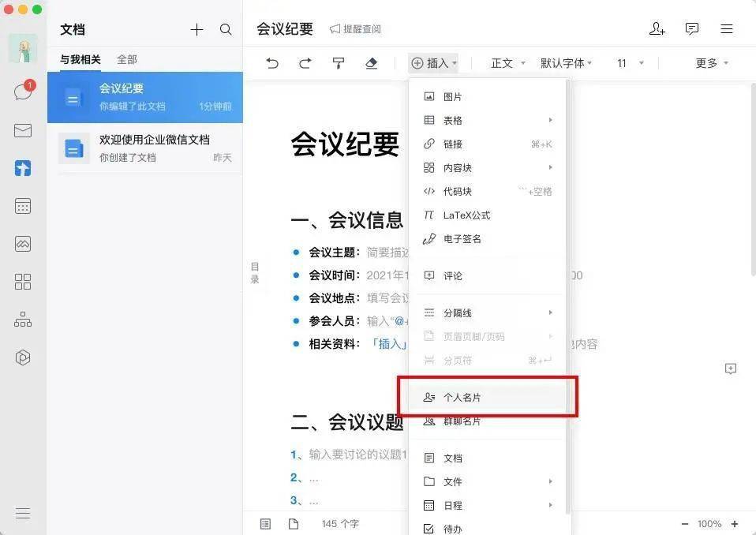The height and width of the screenshot is (535, 756).
Task: Open the 提醒查阅 reminder feature
Action: (x=355, y=29)
